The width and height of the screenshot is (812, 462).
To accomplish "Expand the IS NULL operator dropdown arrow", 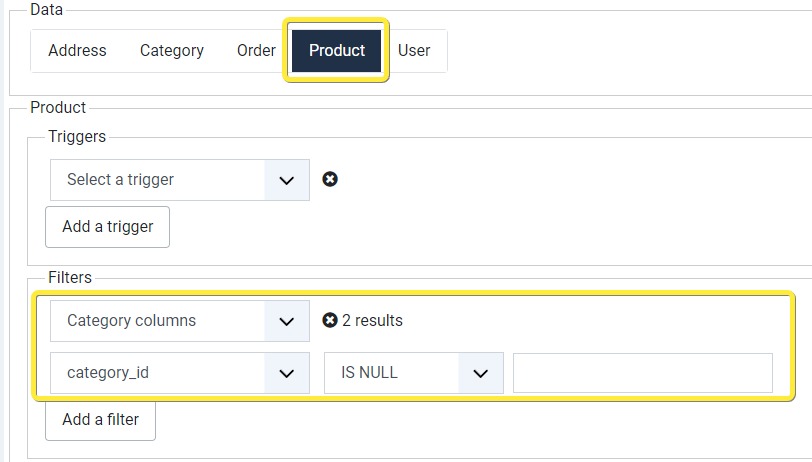I will pyautogui.click(x=481, y=373).
